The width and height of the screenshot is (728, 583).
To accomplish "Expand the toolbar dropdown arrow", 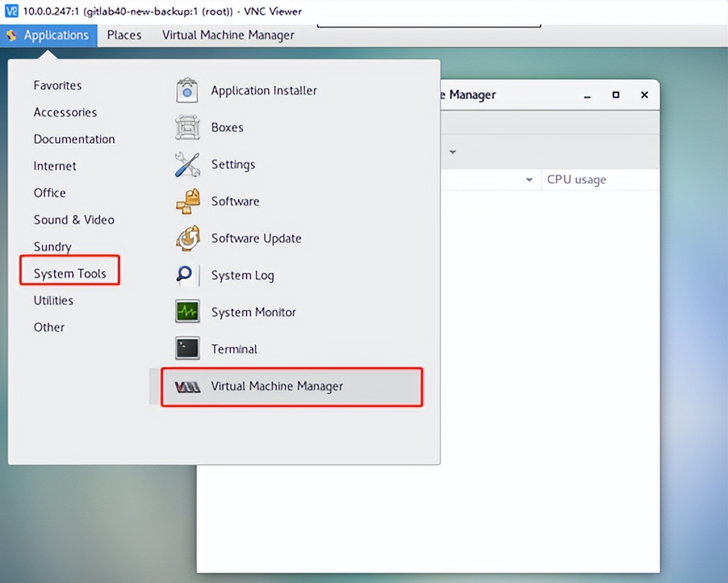I will point(453,152).
